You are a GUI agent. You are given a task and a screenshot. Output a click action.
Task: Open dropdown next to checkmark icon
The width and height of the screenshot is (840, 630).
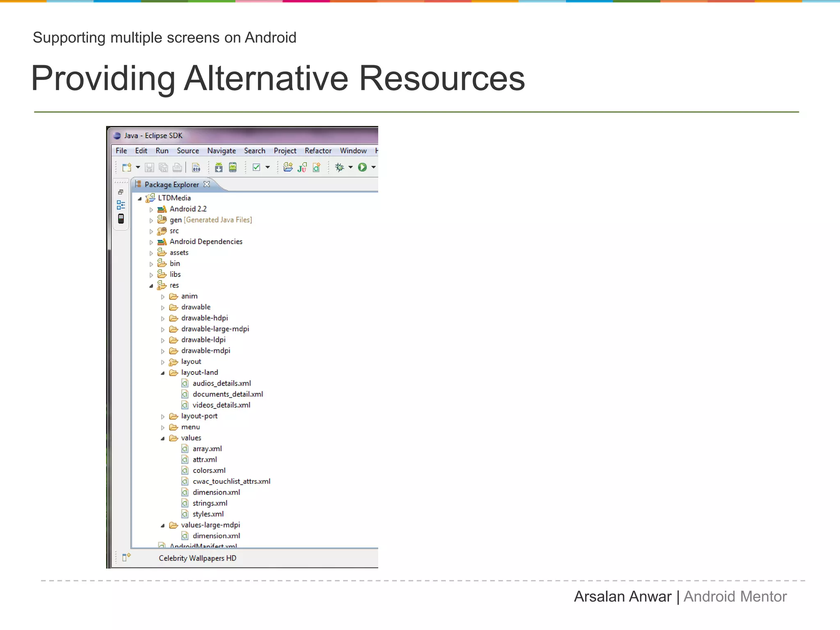[x=267, y=167]
